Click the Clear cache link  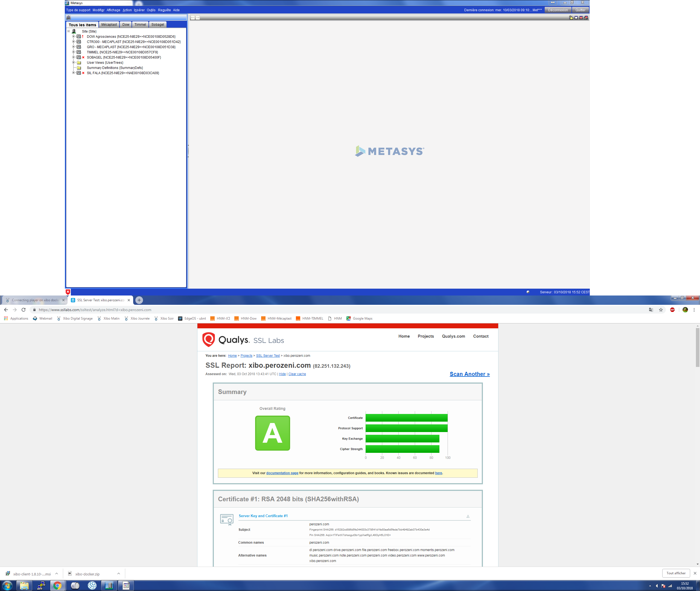pyautogui.click(x=297, y=374)
